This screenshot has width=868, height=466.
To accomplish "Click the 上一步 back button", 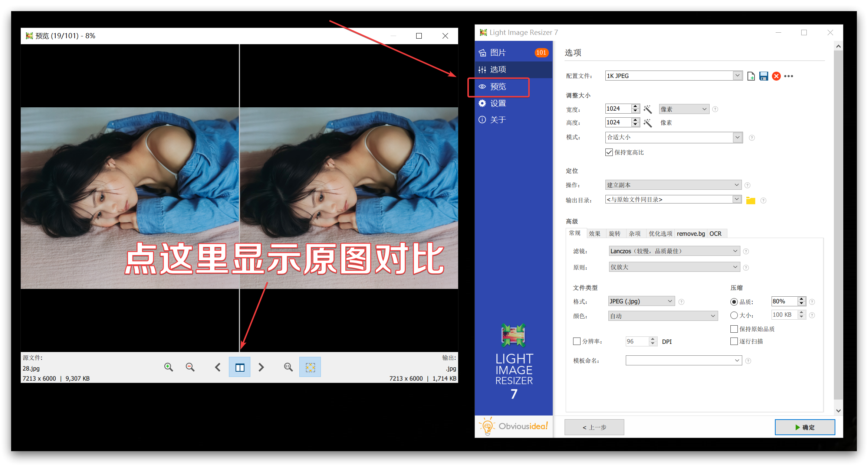I will (x=594, y=427).
